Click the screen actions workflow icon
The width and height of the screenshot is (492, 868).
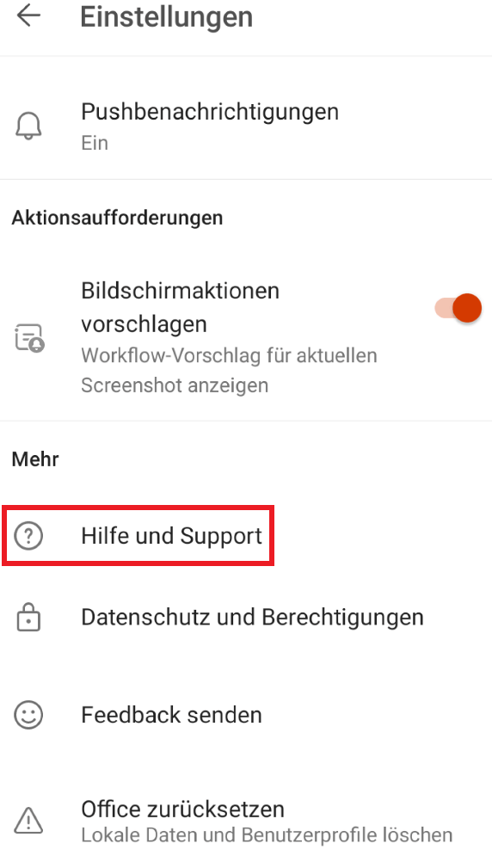[28, 338]
